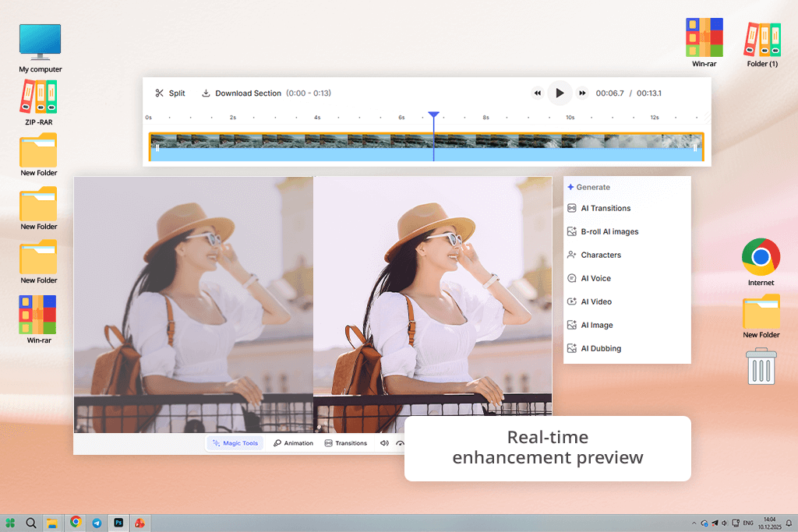Viewport: 798px width, 532px height.
Task: Open the Win-rar icon on the left side of the desktop
Action: [x=39, y=319]
